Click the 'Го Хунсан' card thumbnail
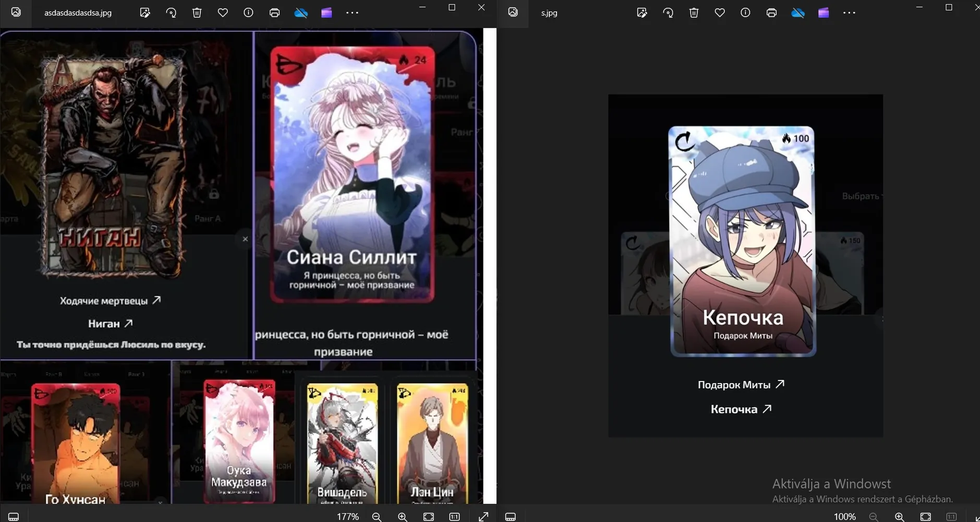The image size is (980, 522). [x=76, y=444]
